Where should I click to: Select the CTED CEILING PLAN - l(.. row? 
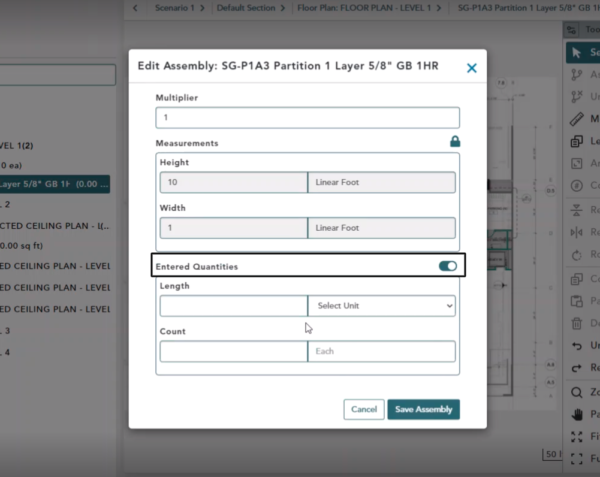[x=54, y=226]
